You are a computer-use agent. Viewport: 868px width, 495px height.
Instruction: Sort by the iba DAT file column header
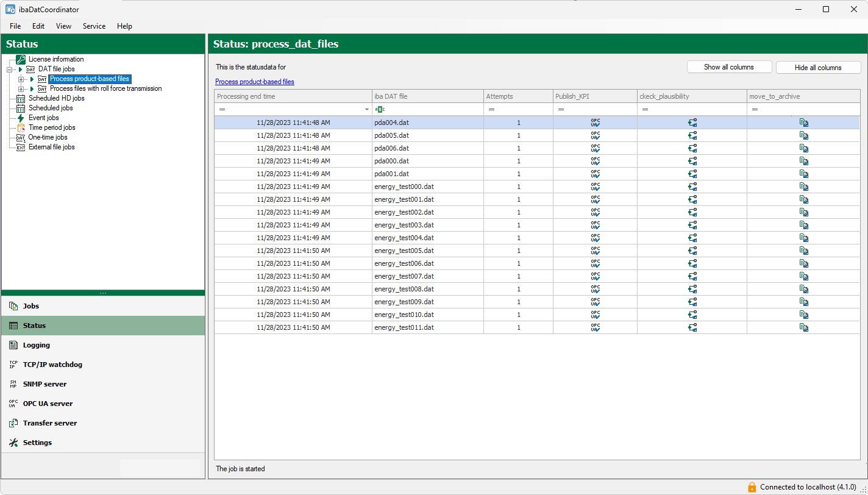point(428,96)
